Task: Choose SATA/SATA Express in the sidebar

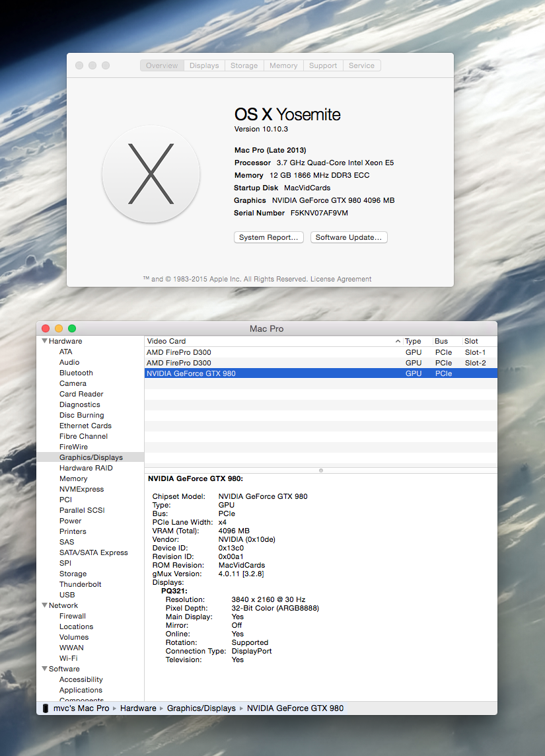Action: click(94, 553)
